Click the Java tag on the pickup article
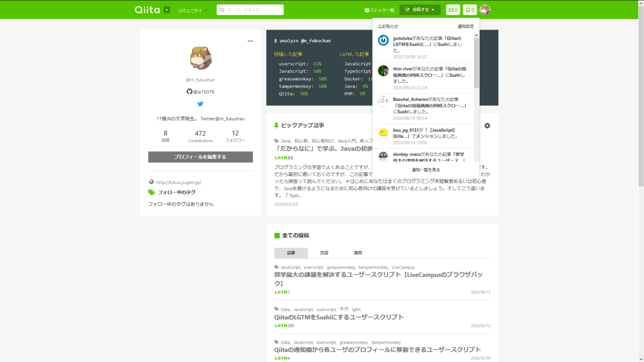The width and height of the screenshot is (644, 362). (x=286, y=141)
